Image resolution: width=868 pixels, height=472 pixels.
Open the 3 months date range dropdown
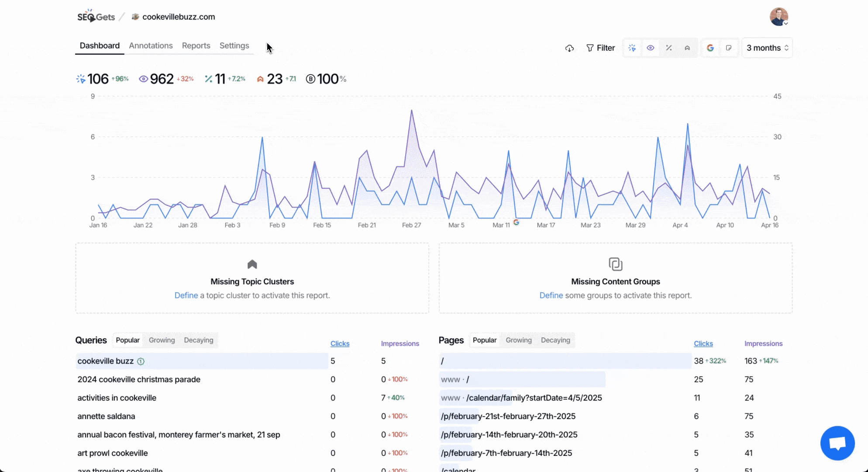click(x=767, y=48)
